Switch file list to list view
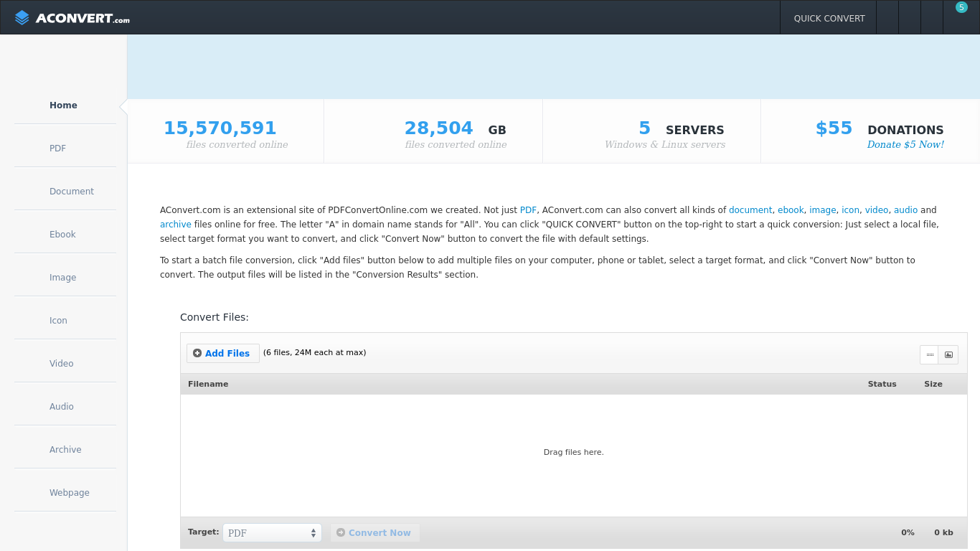The width and height of the screenshot is (980, 551). 930,354
